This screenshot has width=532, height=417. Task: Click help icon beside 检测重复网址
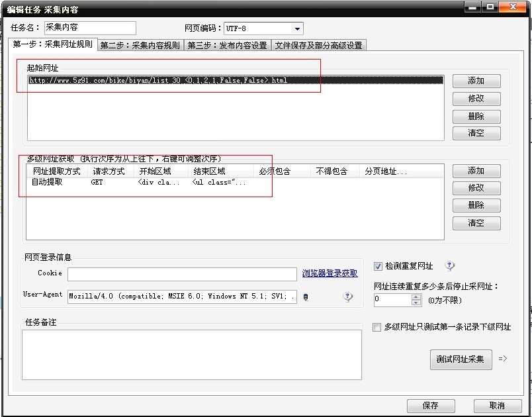450,266
